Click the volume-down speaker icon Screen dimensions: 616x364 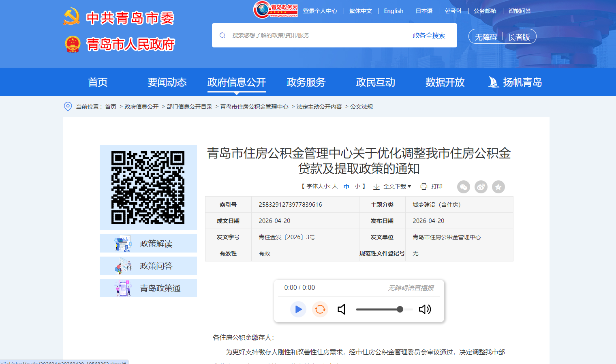(342, 309)
